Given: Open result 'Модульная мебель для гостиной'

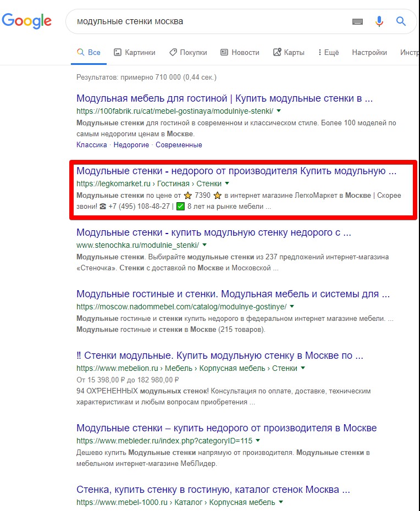Looking at the screenshot, I should [224, 98].
